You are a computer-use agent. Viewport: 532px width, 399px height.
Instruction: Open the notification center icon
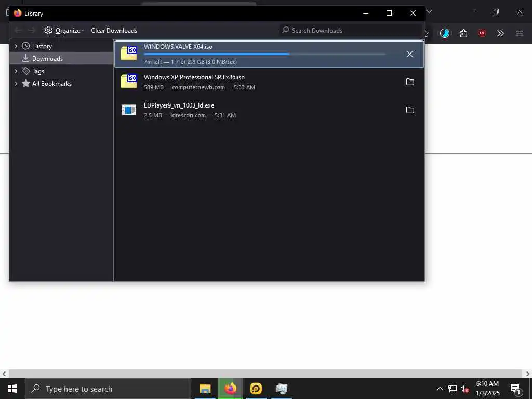pyautogui.click(x=515, y=389)
